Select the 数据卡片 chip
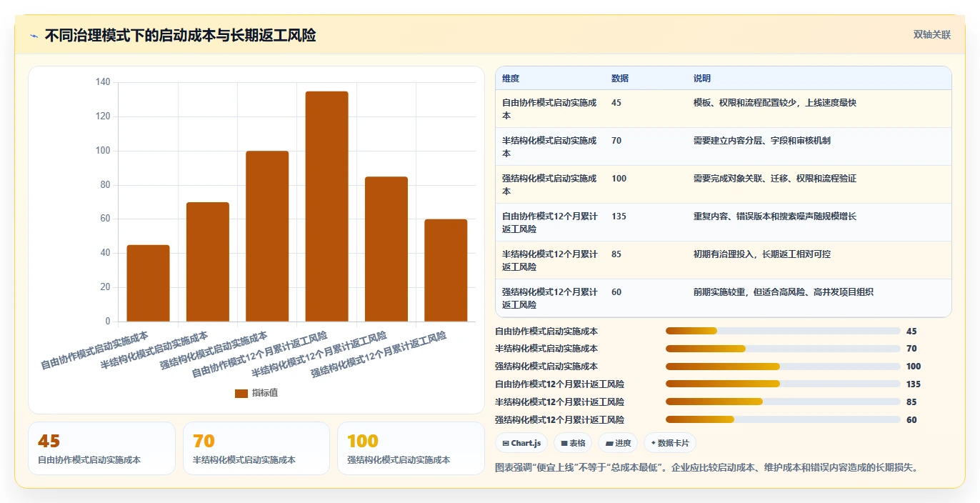980x503 pixels. (669, 443)
